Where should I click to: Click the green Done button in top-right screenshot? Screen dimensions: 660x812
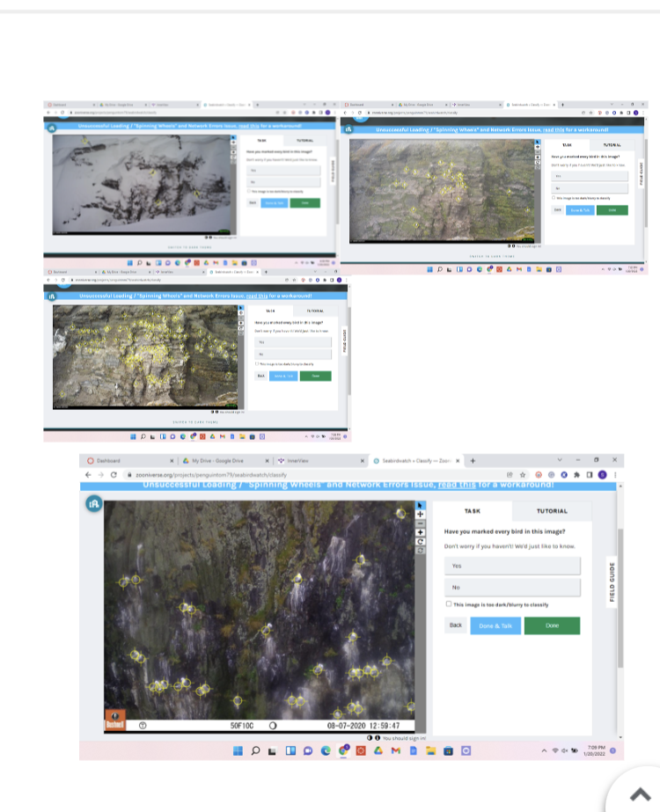[612, 210]
